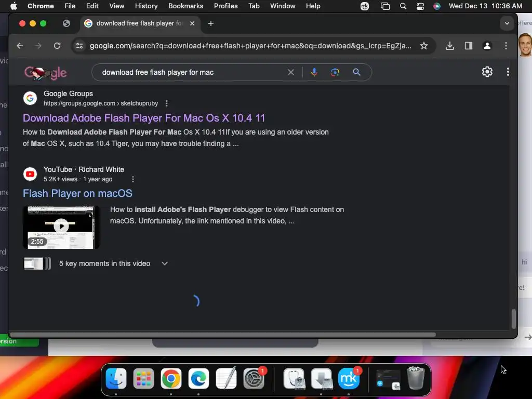Click the Google doodle logo
Image resolution: width=532 pixels, height=399 pixels.
coord(46,73)
